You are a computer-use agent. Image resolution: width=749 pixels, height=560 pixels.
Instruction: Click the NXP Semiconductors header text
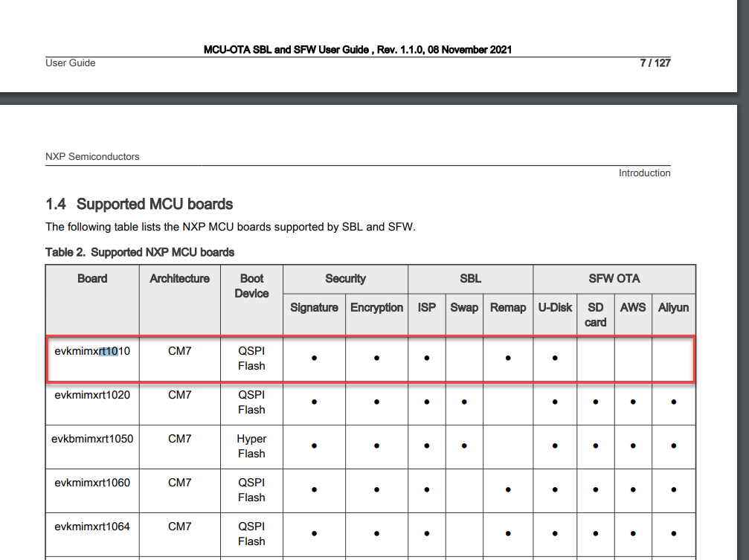point(92,156)
